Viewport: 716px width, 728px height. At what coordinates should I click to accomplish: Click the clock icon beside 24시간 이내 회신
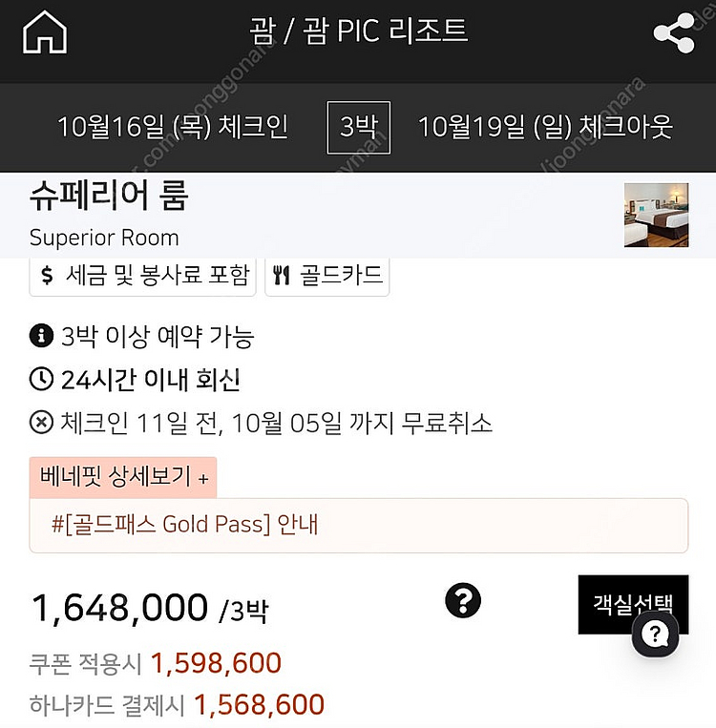(x=41, y=380)
